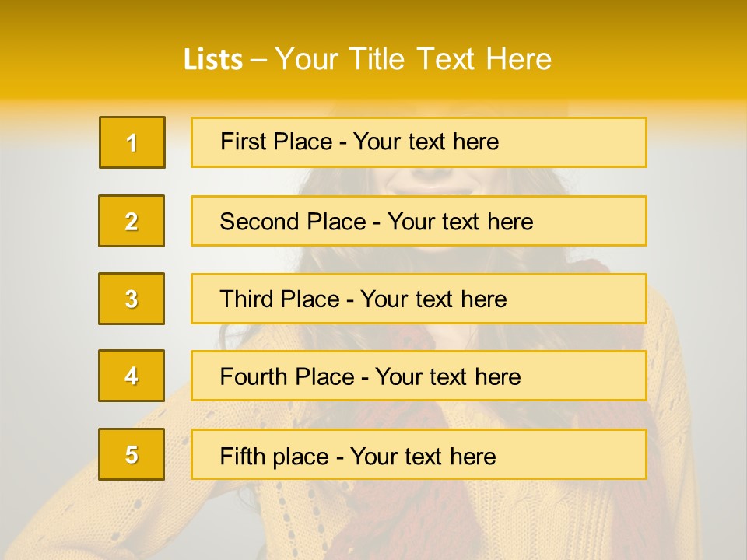Image resolution: width=747 pixels, height=560 pixels.
Task: Click the number 1 box
Action: [132, 142]
